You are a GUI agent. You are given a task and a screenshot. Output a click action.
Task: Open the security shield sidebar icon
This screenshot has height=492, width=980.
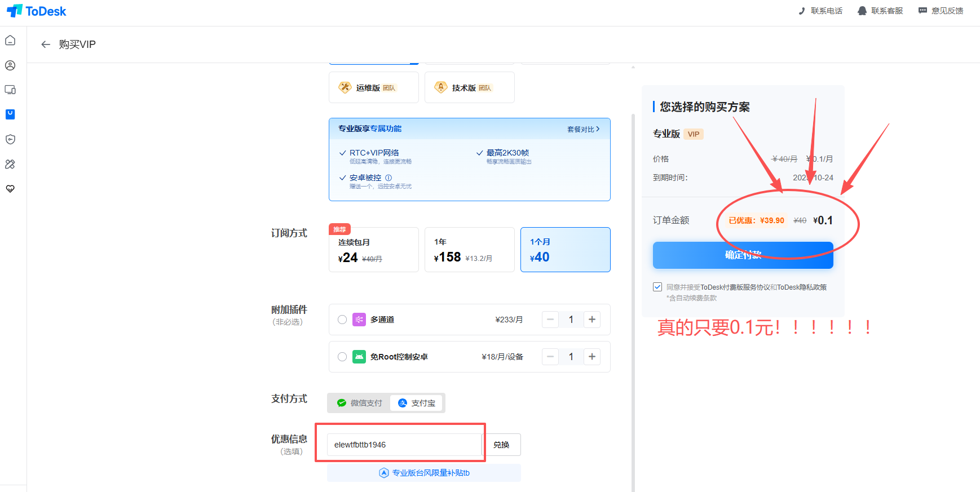pyautogui.click(x=10, y=139)
